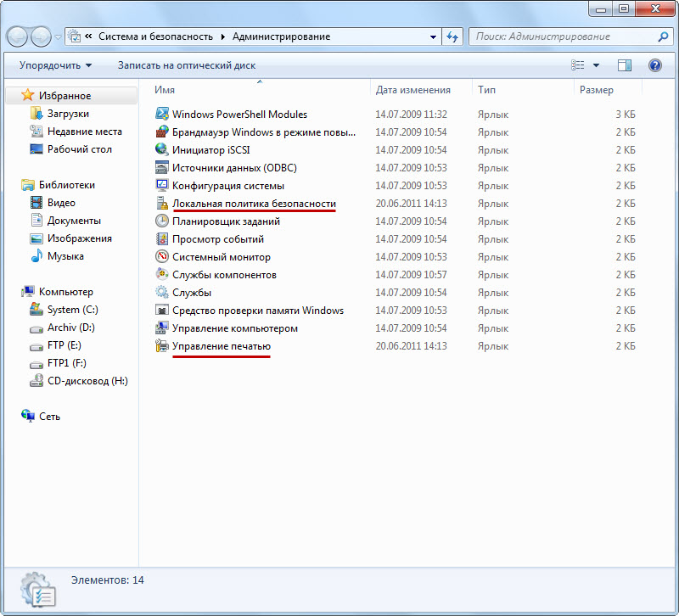Click the Система и безопасность breadcrumb

pyautogui.click(x=155, y=36)
